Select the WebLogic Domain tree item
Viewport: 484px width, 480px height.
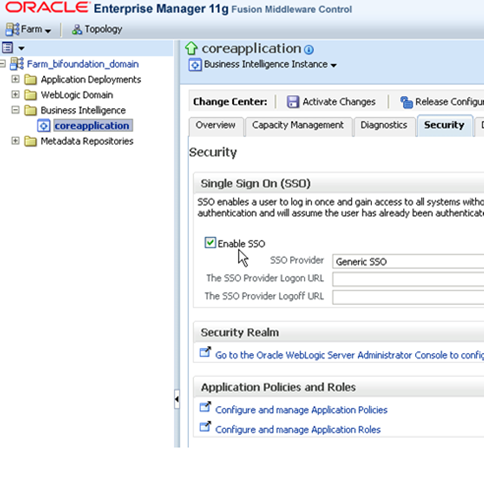click(77, 95)
